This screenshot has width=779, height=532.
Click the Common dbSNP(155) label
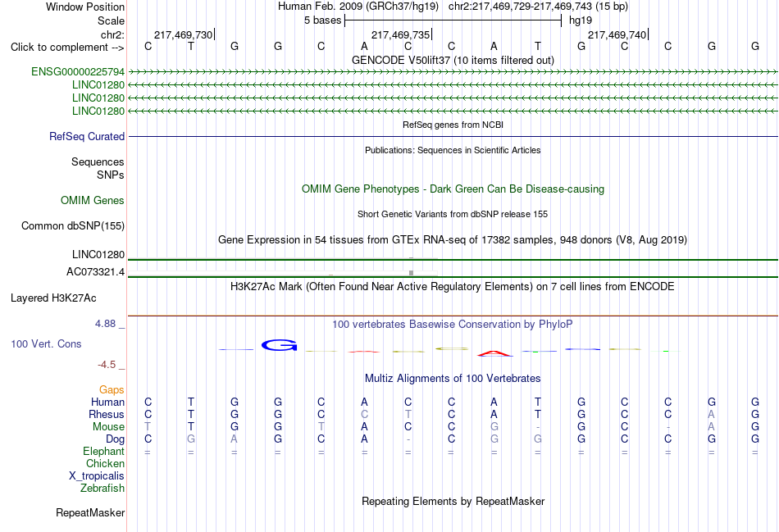[x=72, y=225]
